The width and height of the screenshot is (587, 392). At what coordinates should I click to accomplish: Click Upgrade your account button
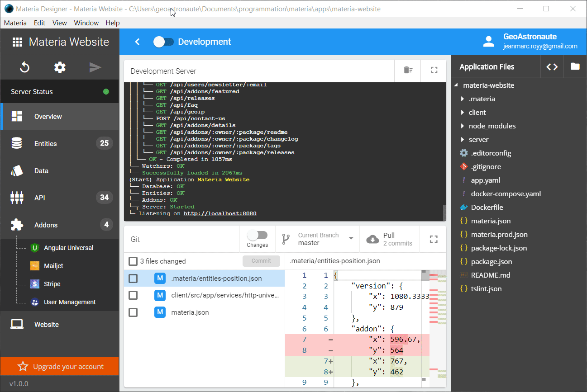(x=60, y=367)
